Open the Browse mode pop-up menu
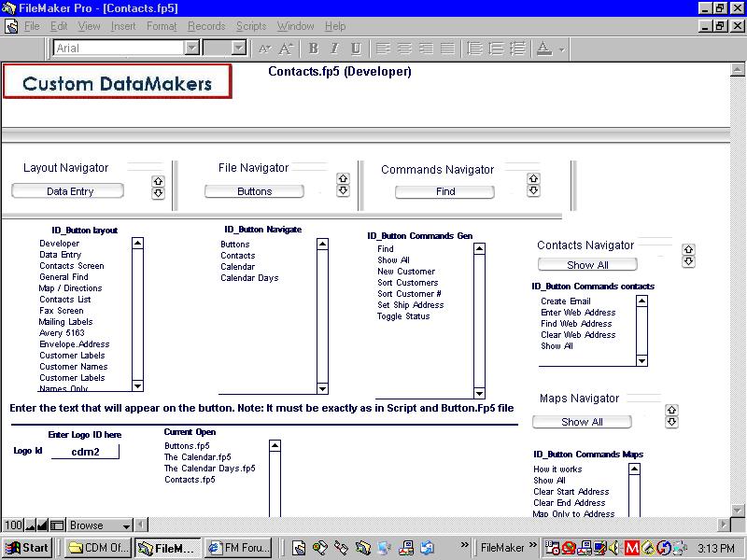Screen dimensions: 747x560 click(100, 525)
